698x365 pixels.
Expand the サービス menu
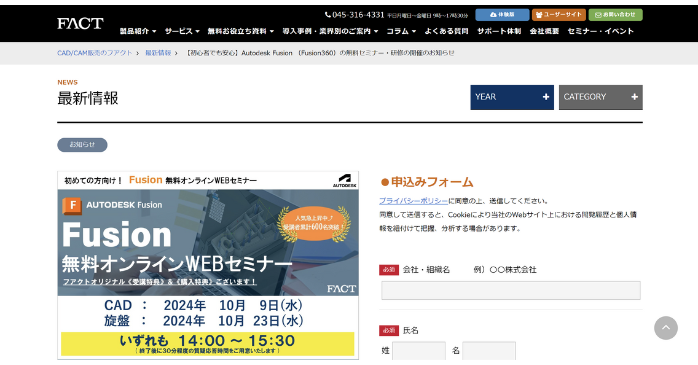(x=182, y=31)
